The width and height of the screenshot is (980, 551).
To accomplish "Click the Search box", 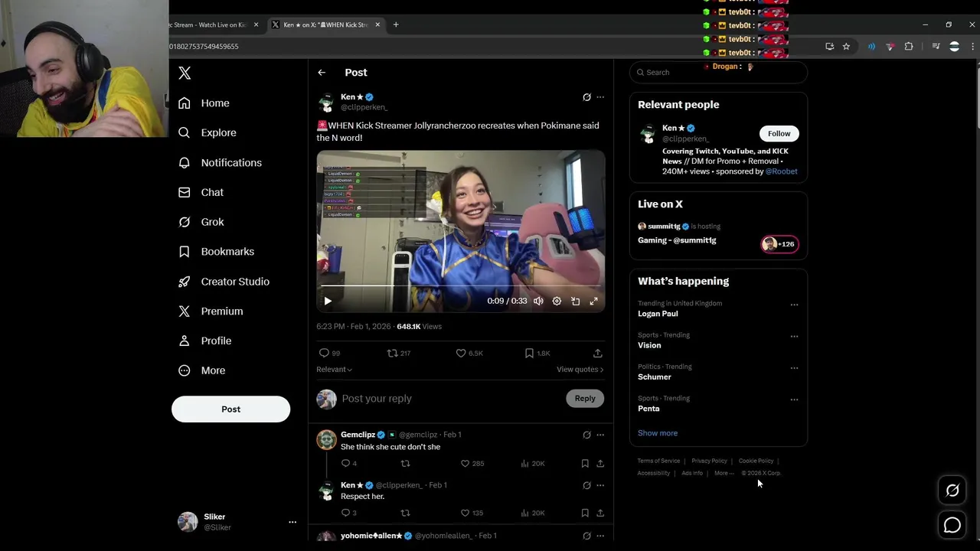I will [718, 72].
